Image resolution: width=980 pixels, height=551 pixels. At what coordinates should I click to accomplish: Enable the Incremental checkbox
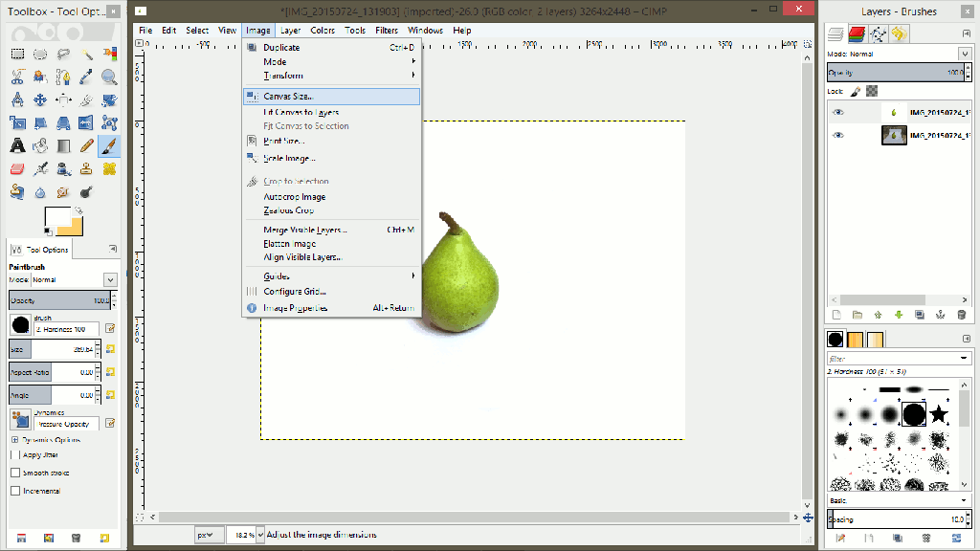15,491
